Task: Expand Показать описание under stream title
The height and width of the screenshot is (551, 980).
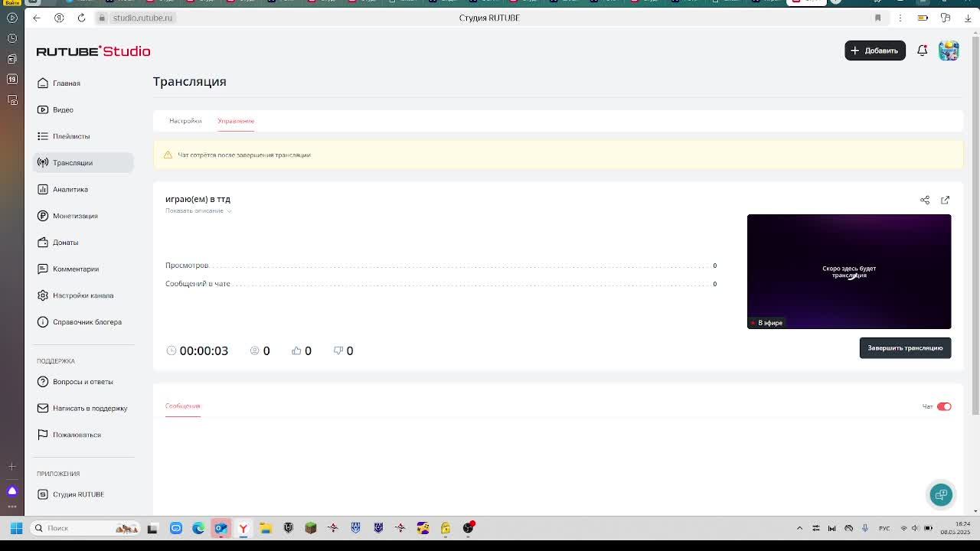Action: 198,210
